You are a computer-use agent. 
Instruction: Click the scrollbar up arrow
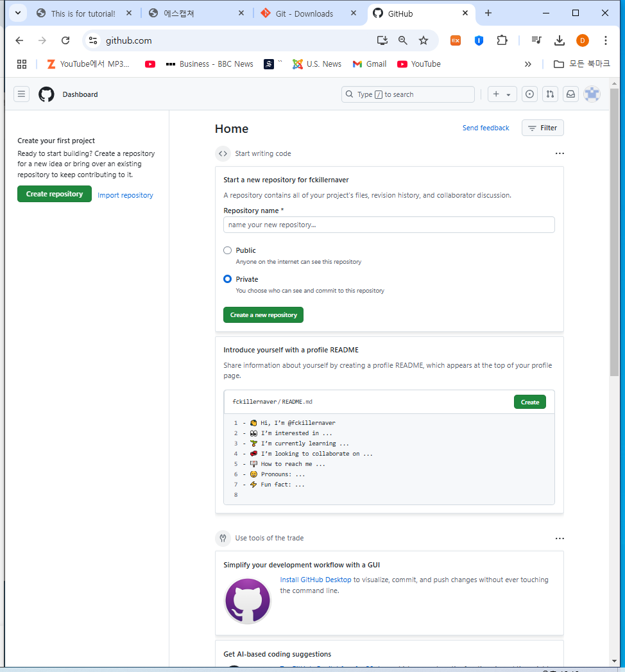pyautogui.click(x=614, y=83)
